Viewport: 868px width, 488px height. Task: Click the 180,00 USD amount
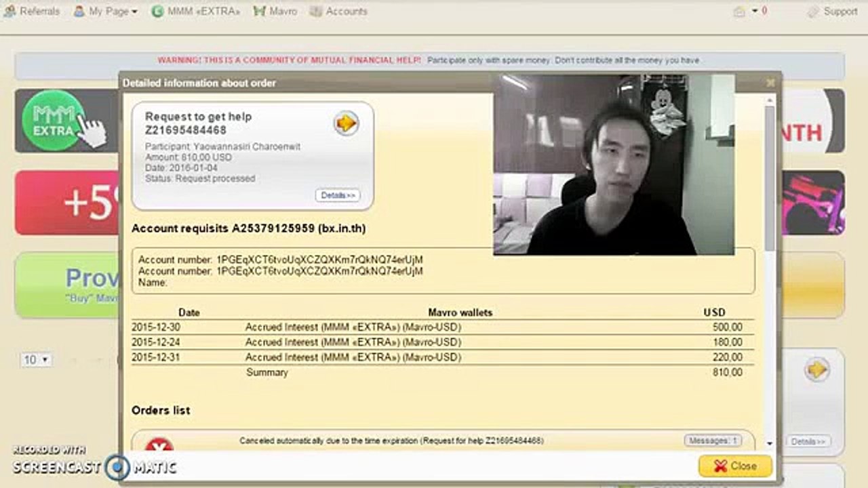(726, 342)
